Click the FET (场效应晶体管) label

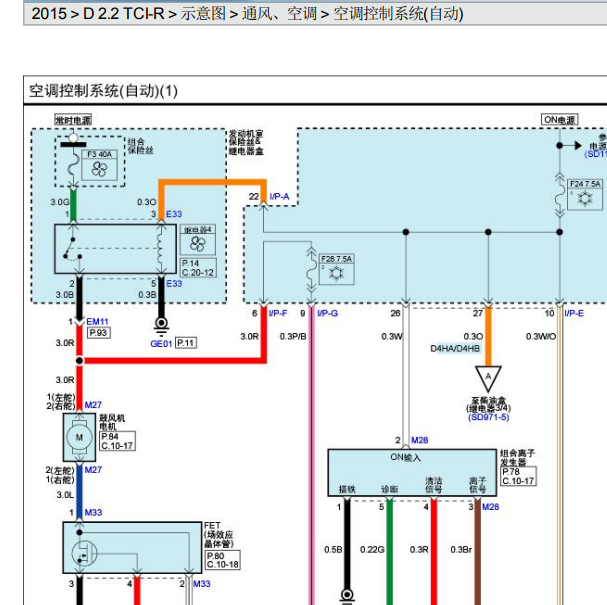[219, 535]
